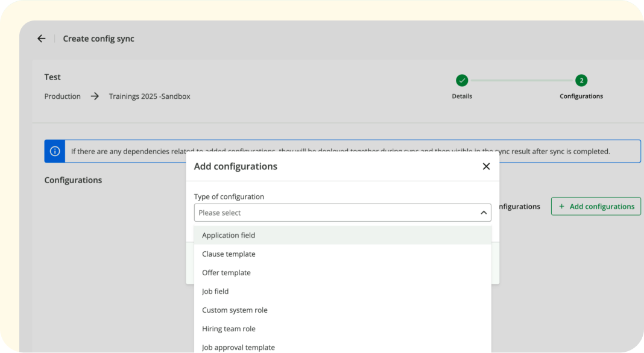The image size is (644, 353).
Task: Choose Application field from the list
Action: pos(229,236)
